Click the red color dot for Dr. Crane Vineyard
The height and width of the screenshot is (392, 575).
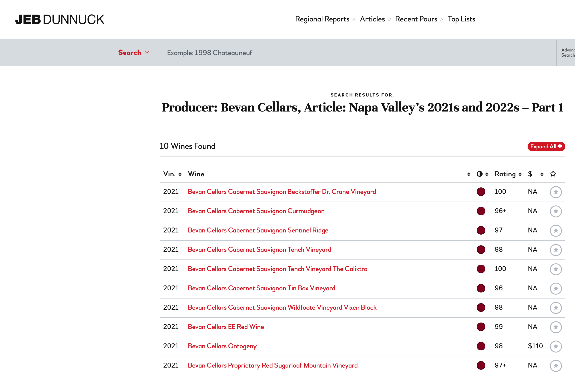tap(481, 192)
